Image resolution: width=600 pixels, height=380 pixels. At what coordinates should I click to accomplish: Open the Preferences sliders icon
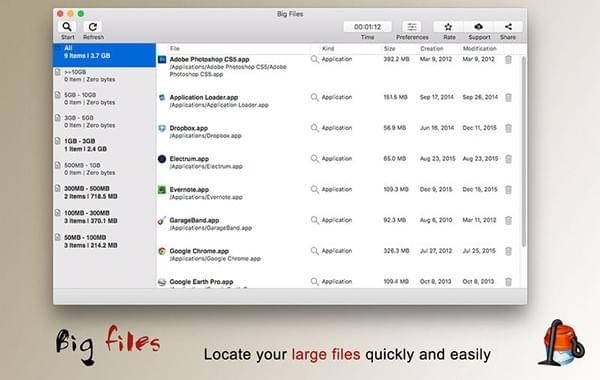(x=412, y=27)
